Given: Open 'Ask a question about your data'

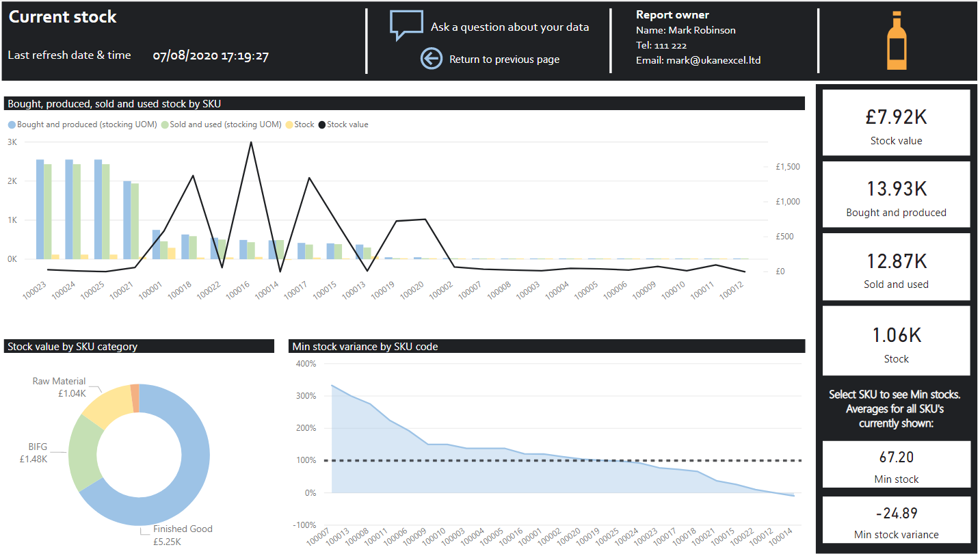Looking at the screenshot, I should click(509, 27).
